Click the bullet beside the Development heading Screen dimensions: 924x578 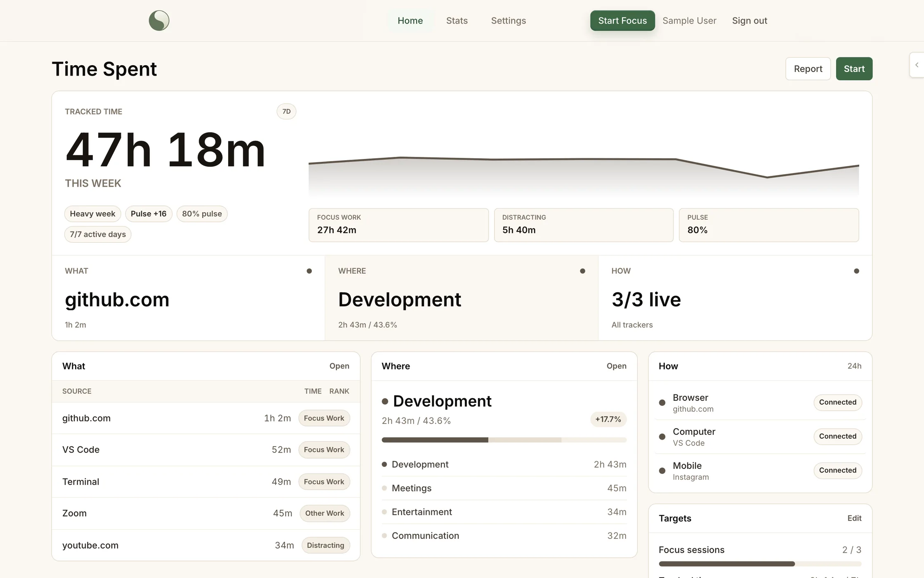tap(385, 401)
